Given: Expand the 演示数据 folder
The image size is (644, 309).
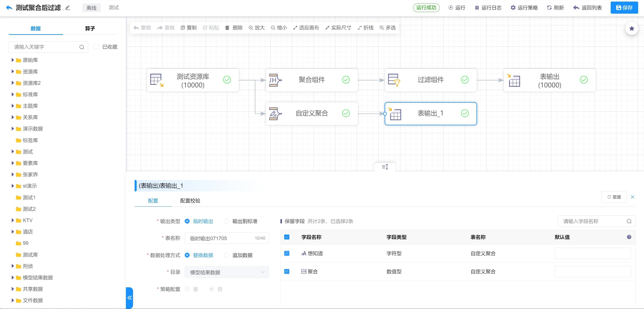Looking at the screenshot, I should tap(13, 129).
